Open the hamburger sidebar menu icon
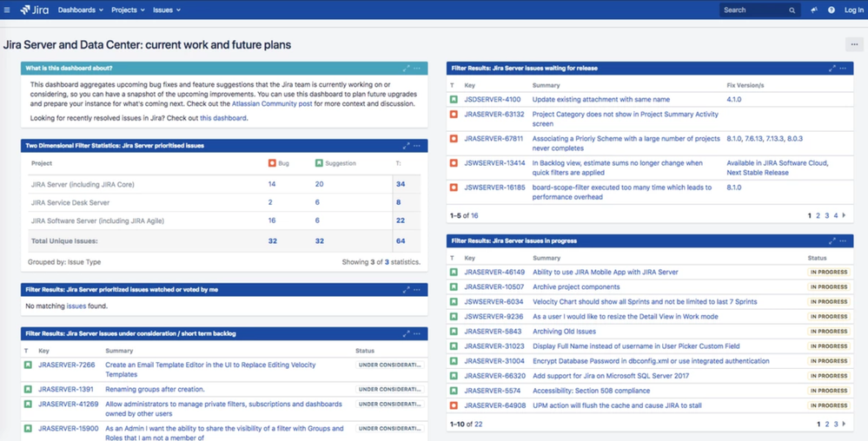The image size is (868, 441). (x=7, y=10)
